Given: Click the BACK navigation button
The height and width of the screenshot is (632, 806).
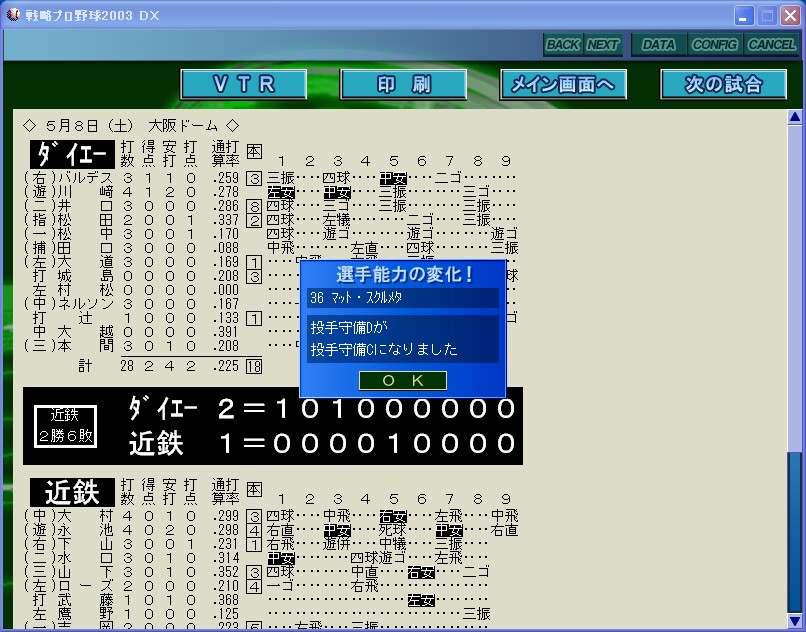Looking at the screenshot, I should click(563, 45).
